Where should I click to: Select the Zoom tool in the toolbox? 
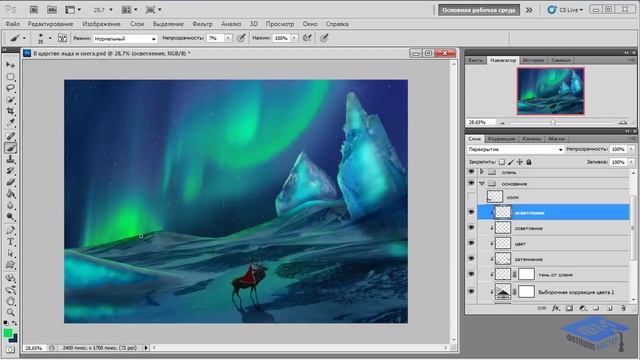pos(11,313)
